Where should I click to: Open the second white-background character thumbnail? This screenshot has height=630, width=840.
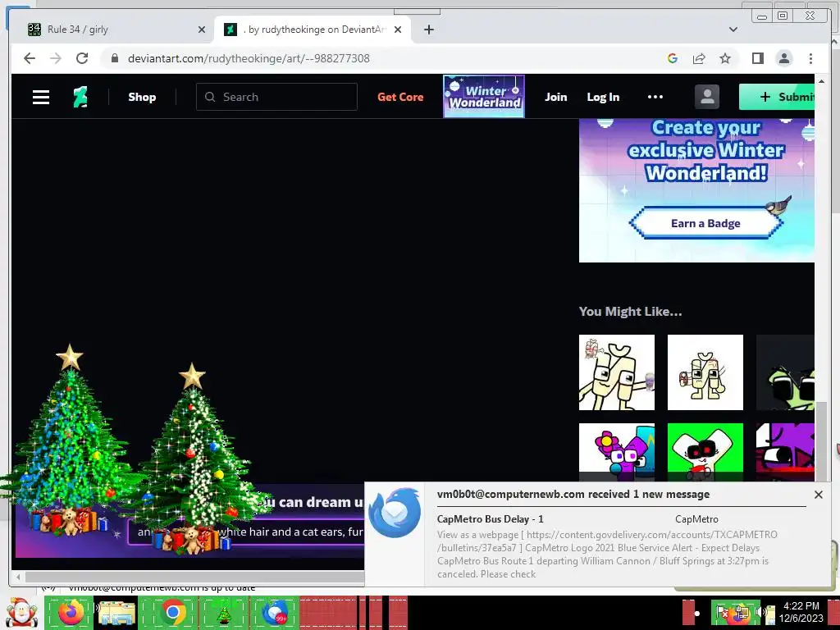705,372
